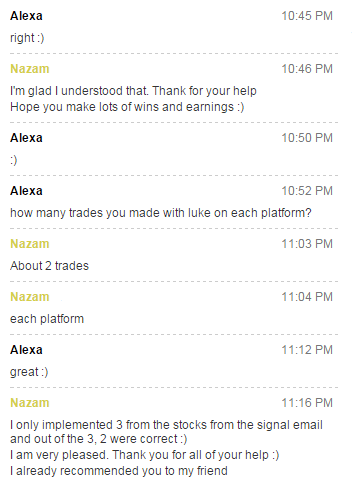
Task: Select the 10:46 PM timestamp
Action: click(x=307, y=69)
